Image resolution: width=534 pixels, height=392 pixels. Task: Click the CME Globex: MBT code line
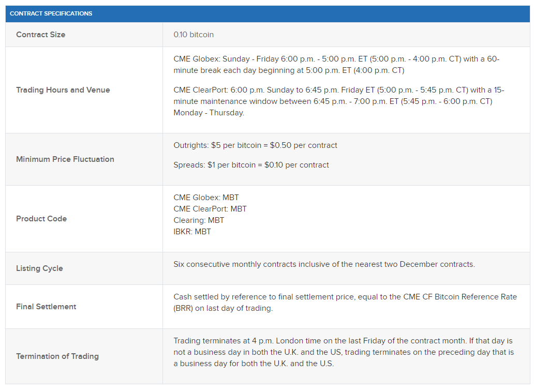pos(206,198)
